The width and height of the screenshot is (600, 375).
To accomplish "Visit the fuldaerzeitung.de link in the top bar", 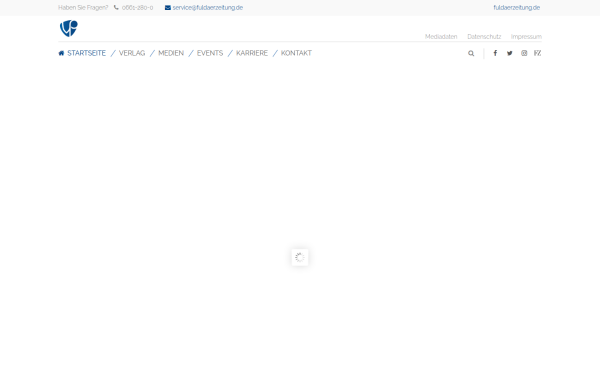I will point(517,8).
